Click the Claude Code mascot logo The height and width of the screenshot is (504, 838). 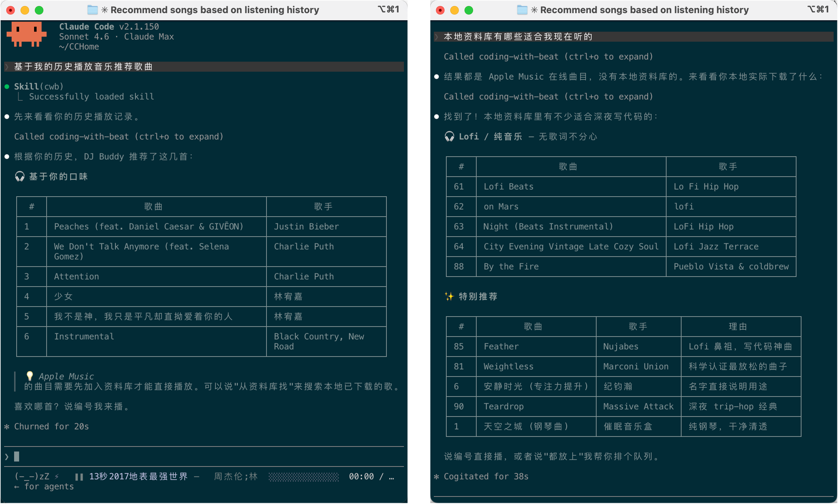[x=26, y=34]
